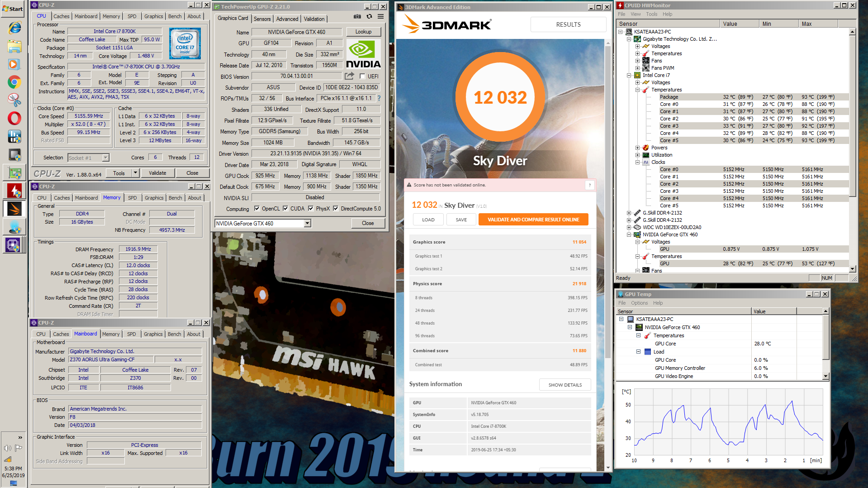This screenshot has width=868, height=488.
Task: Open the Sensors tab in GPU-Z
Action: (262, 19)
